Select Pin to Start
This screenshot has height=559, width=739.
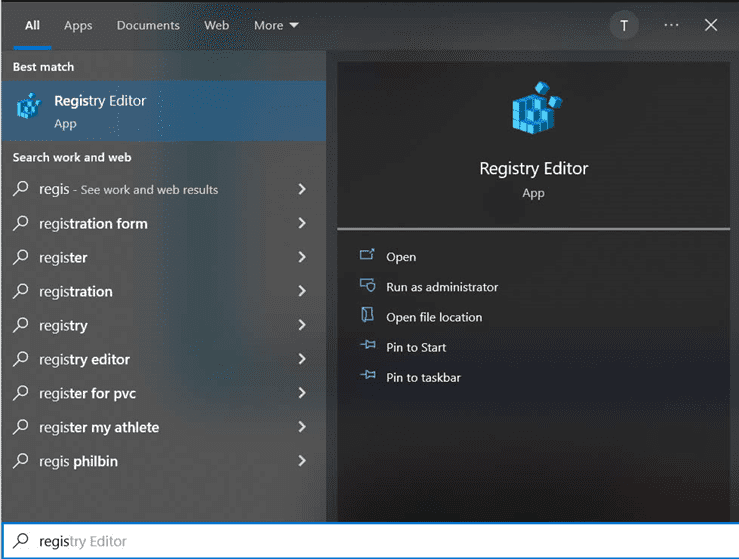(x=416, y=347)
